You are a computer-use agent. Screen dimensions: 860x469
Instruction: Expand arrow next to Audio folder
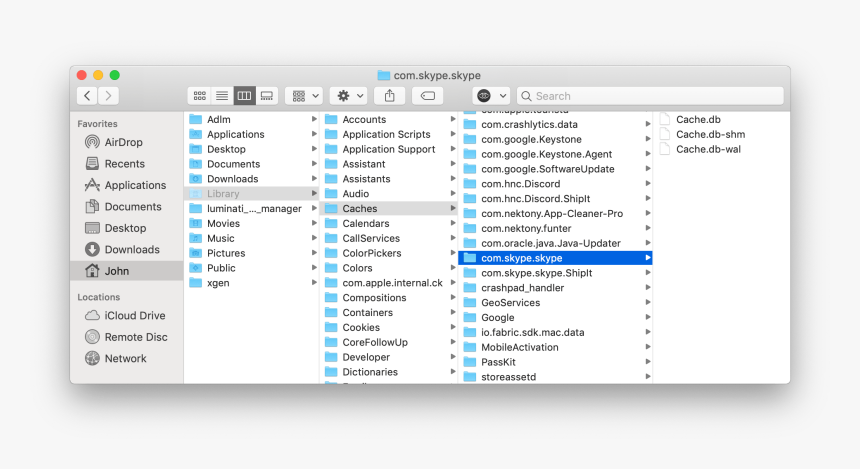[x=453, y=193]
